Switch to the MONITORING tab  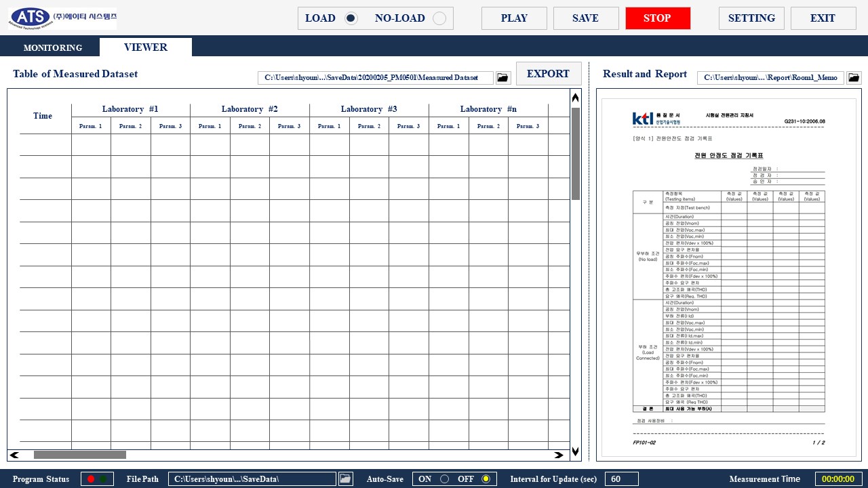53,47
